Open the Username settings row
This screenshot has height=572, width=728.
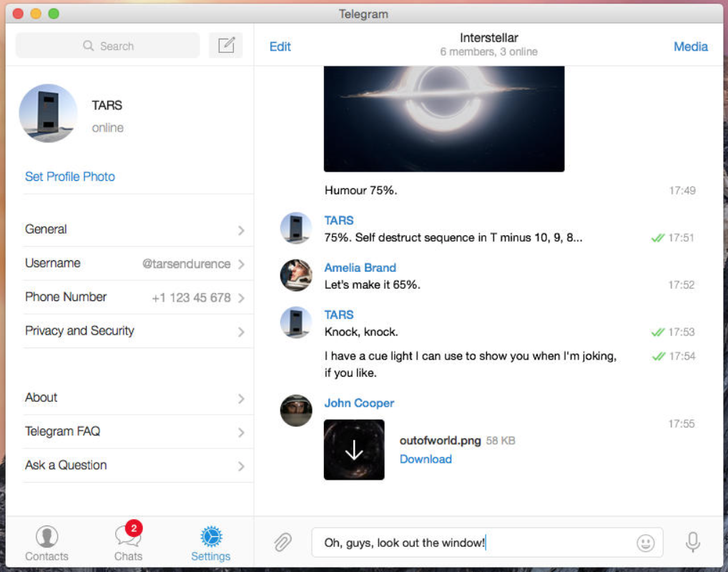[135, 263]
